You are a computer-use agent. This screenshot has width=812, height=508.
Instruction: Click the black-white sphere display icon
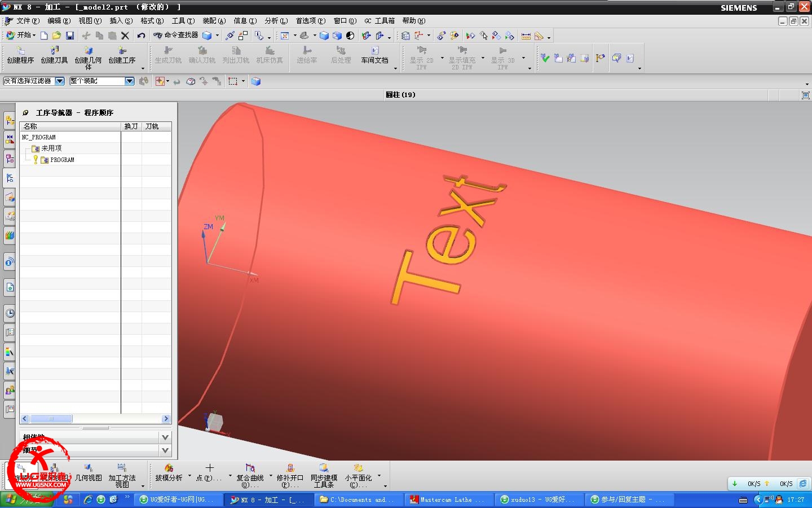point(350,36)
